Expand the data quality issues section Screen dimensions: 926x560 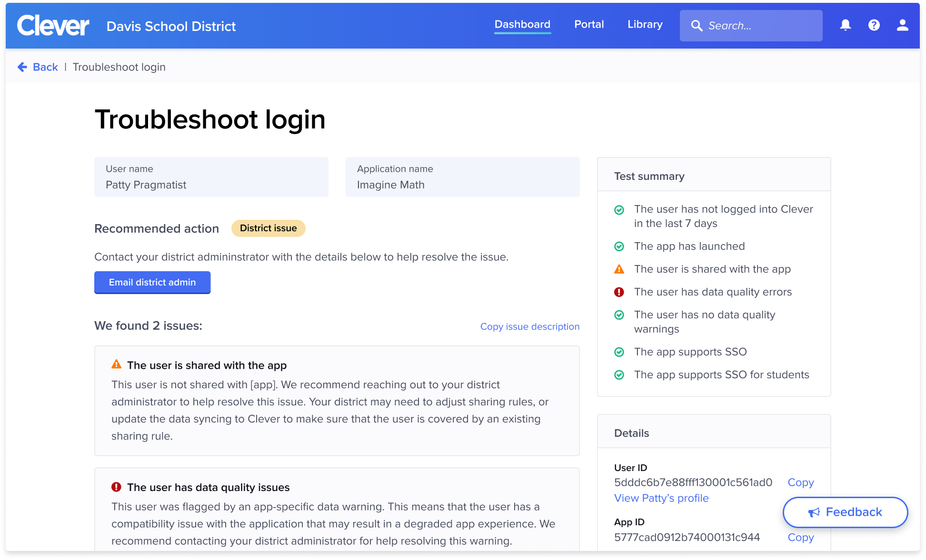pyautogui.click(x=209, y=487)
